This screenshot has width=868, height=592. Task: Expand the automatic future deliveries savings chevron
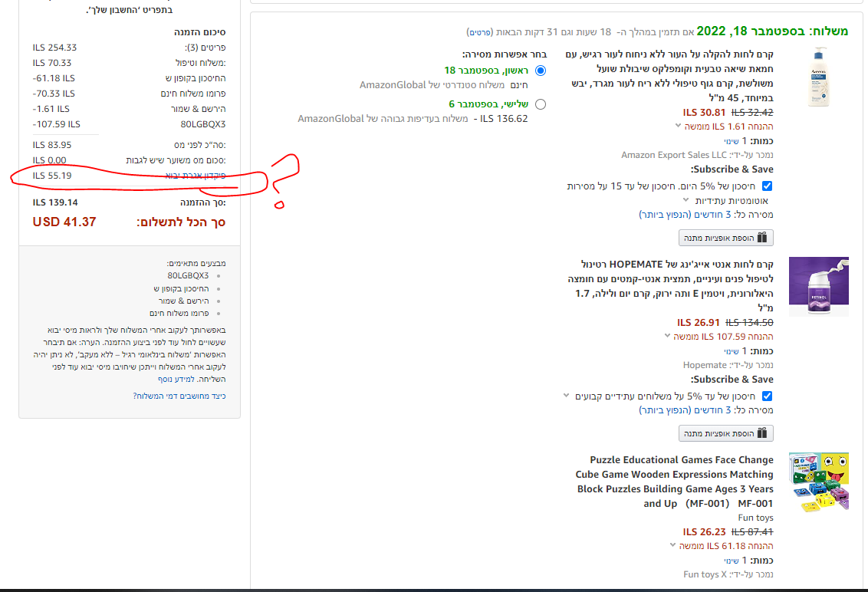pos(686,200)
